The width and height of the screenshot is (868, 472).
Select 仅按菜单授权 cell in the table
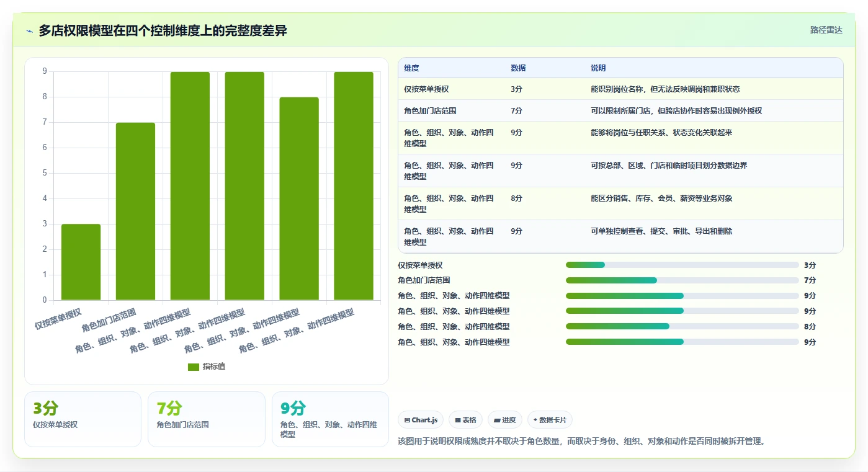point(426,89)
